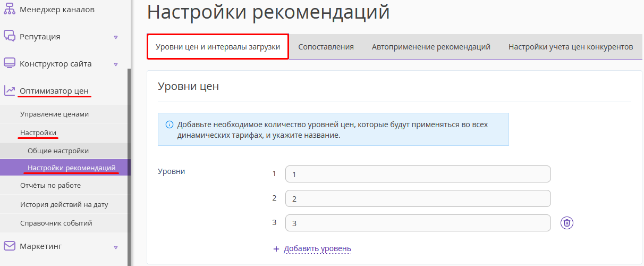
Task: Collapse the Настройки submenu
Action: tap(38, 132)
